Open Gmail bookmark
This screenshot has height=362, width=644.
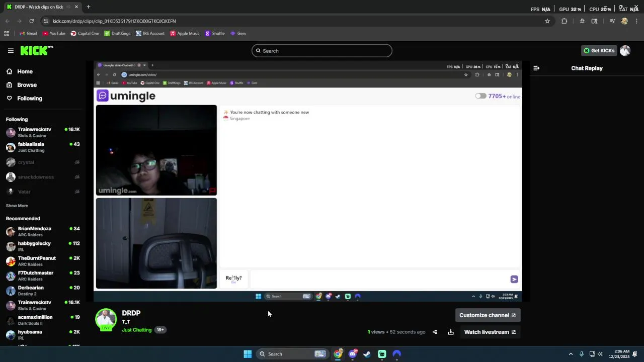[x=28, y=33]
